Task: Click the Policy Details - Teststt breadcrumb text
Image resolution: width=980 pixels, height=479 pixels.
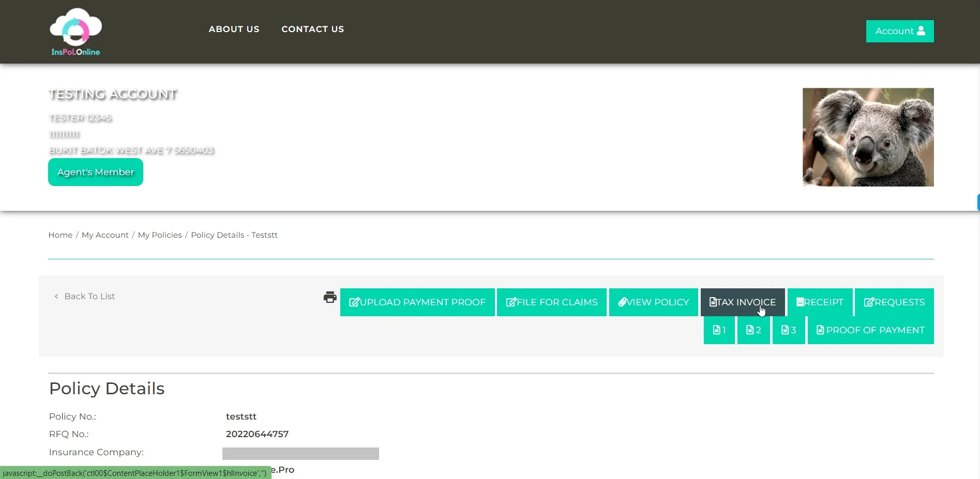Action: pos(234,235)
